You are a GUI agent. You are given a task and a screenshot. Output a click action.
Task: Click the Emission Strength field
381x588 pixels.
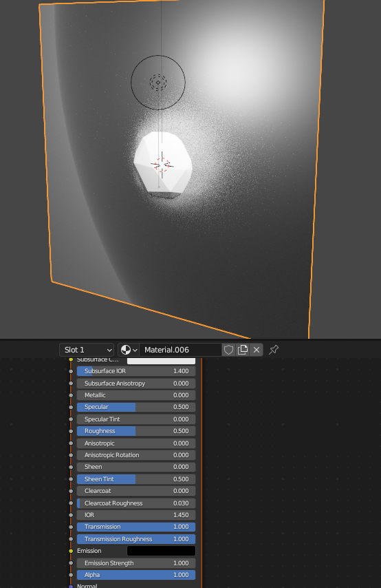[136, 563]
